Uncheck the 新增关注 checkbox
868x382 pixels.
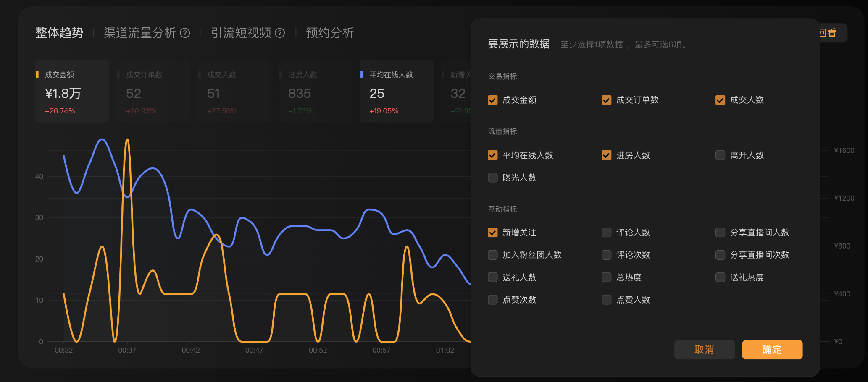pyautogui.click(x=493, y=233)
